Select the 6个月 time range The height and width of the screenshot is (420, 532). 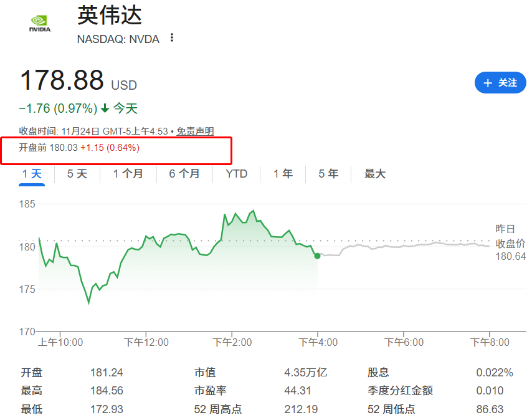tap(185, 174)
